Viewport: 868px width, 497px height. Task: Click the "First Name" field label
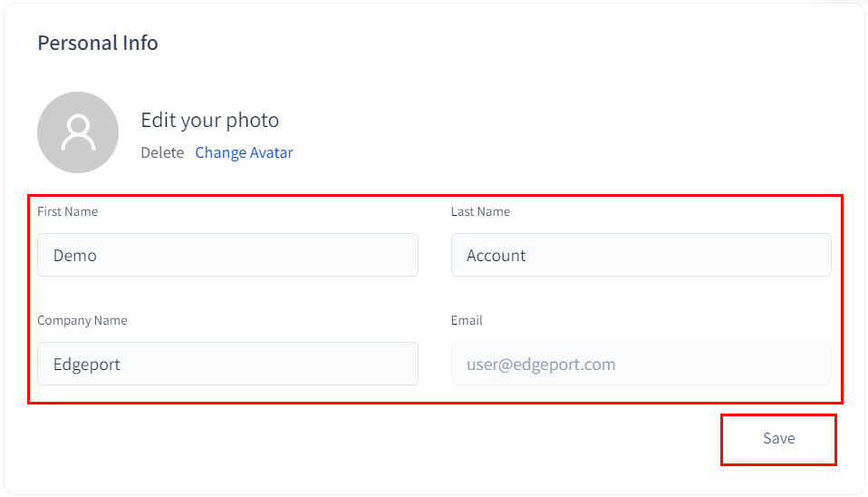click(67, 211)
